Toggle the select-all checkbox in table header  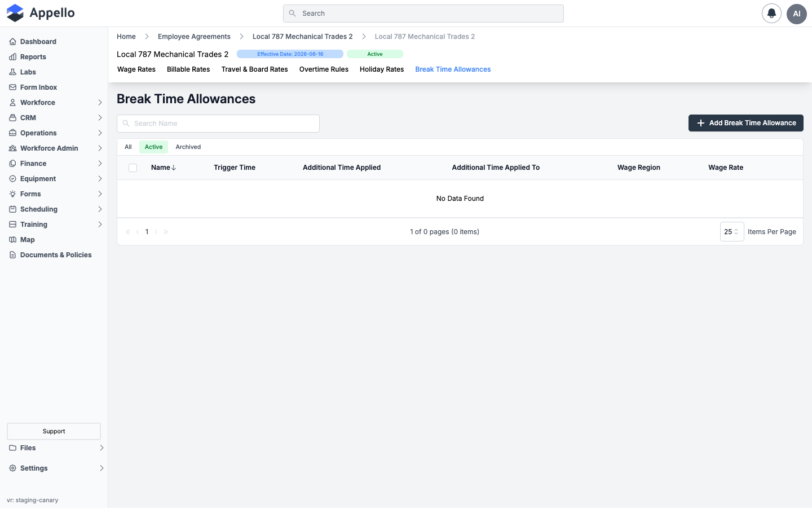[133, 168]
